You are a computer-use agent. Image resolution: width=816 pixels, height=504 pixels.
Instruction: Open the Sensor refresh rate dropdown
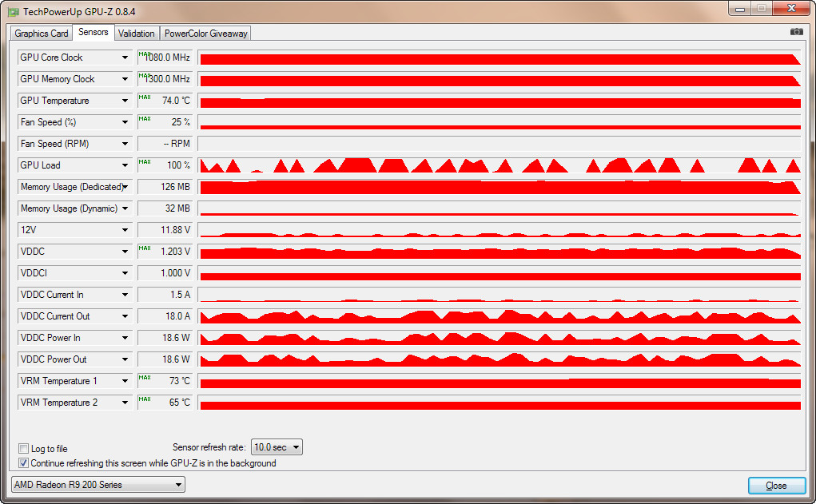pos(277,447)
